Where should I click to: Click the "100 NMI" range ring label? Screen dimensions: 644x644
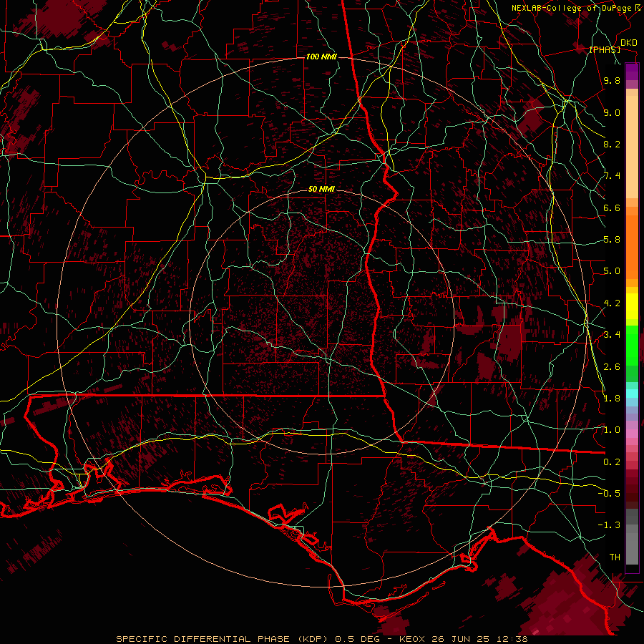(x=321, y=57)
